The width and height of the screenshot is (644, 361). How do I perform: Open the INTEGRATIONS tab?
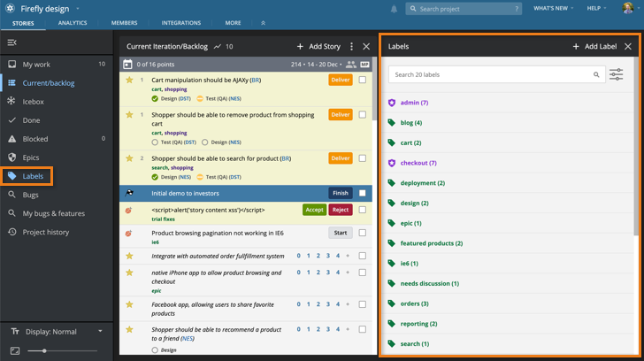click(181, 23)
